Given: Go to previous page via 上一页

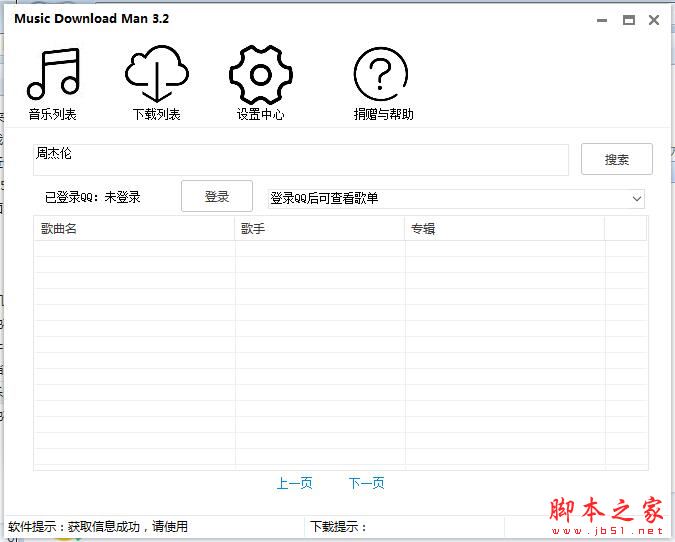Looking at the screenshot, I should coord(294,484).
